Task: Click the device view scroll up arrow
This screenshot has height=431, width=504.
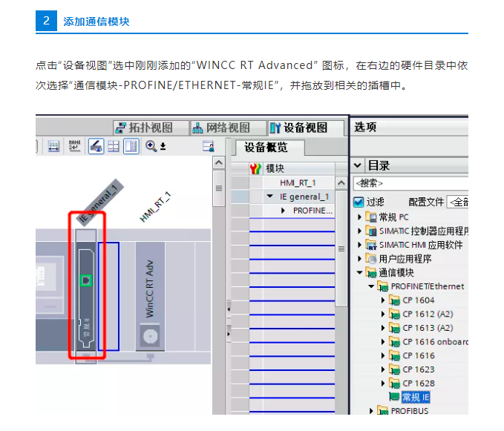Action: pos(219,163)
